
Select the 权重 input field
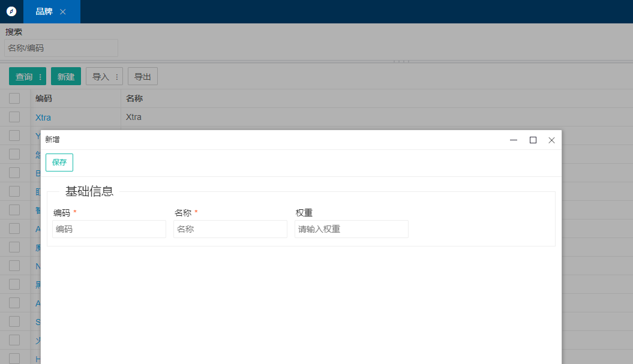pos(352,229)
